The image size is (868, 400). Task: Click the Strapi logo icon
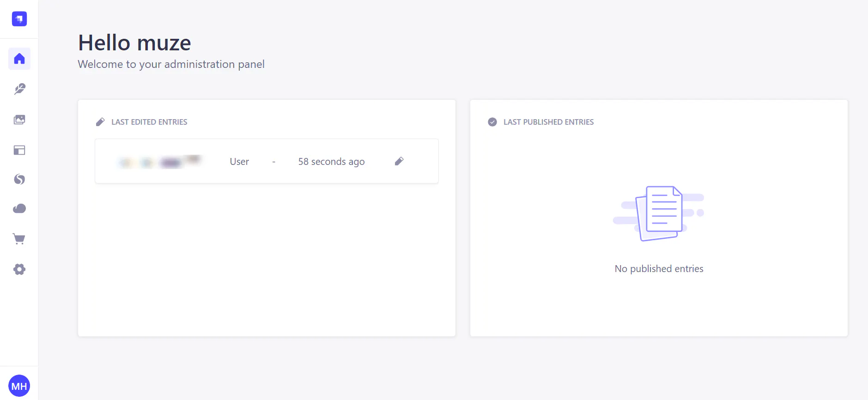[x=19, y=19]
